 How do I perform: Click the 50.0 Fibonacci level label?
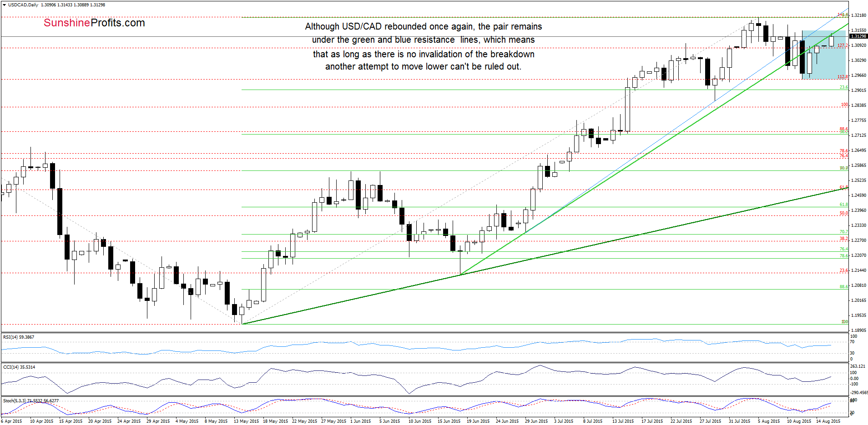[x=844, y=213]
